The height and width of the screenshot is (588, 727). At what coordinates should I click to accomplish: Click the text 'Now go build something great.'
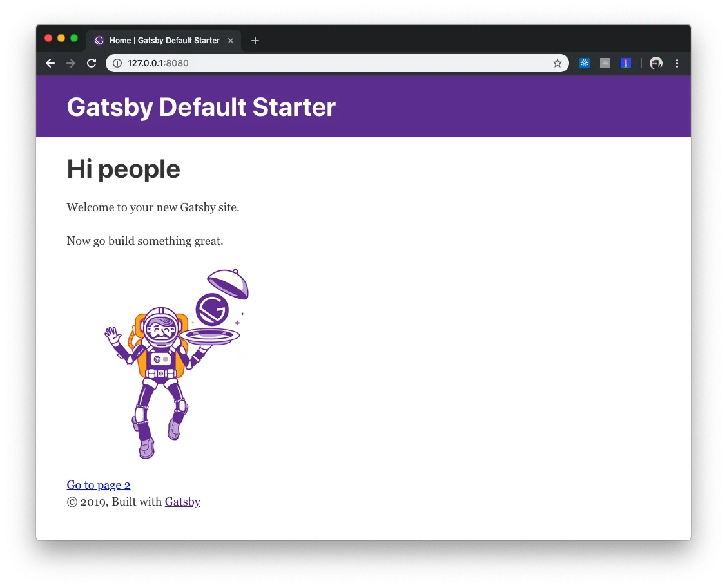tap(145, 241)
